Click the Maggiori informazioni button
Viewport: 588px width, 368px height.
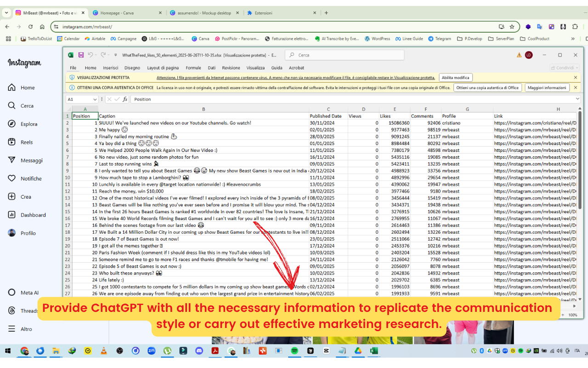click(x=547, y=87)
